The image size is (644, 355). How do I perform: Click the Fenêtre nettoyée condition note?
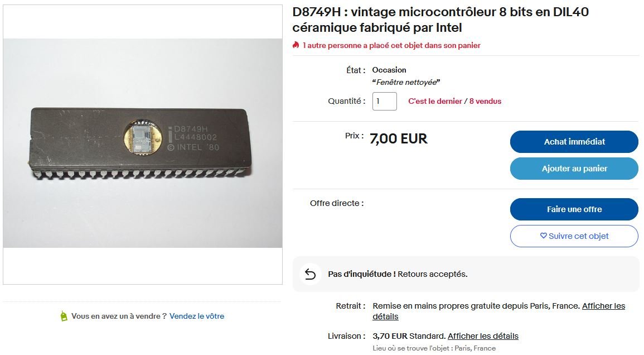[x=406, y=82]
